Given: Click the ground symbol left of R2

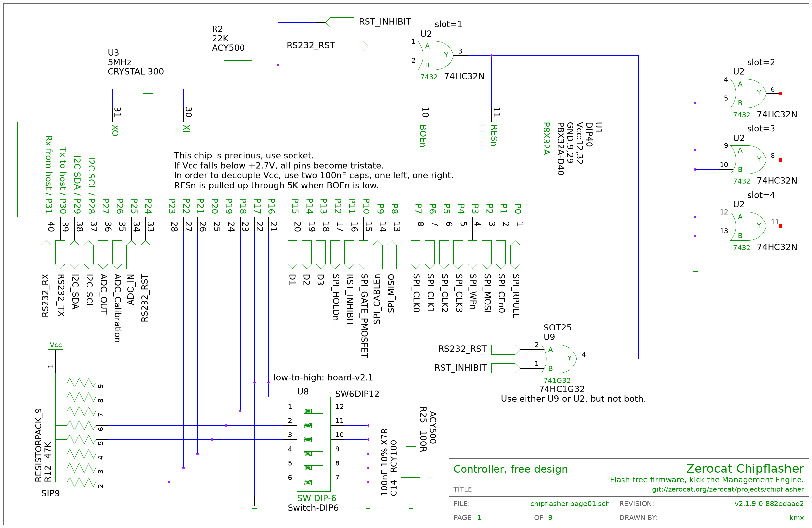Looking at the screenshot, I should tap(205, 65).
